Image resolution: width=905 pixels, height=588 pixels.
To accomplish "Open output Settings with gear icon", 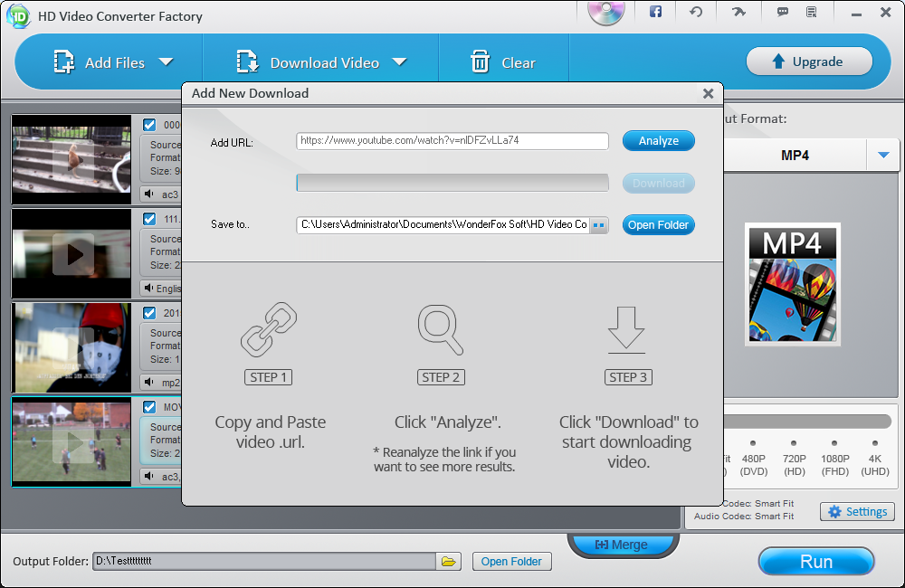I will 857,511.
